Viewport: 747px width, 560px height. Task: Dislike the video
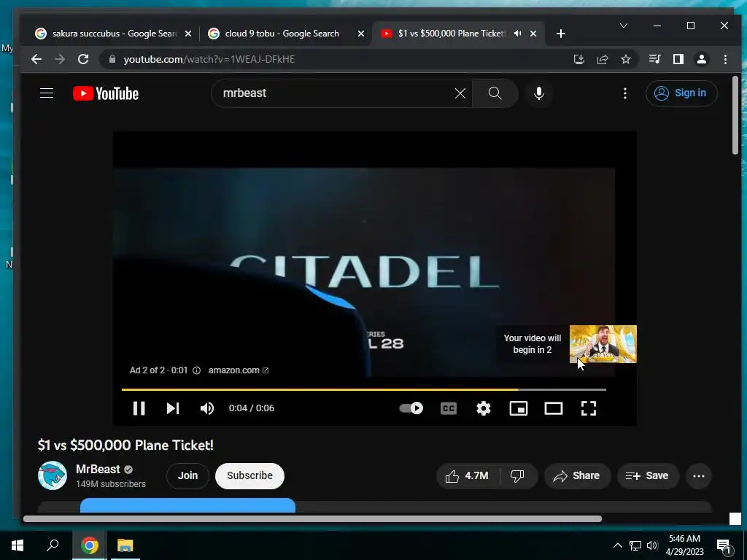tap(517, 475)
